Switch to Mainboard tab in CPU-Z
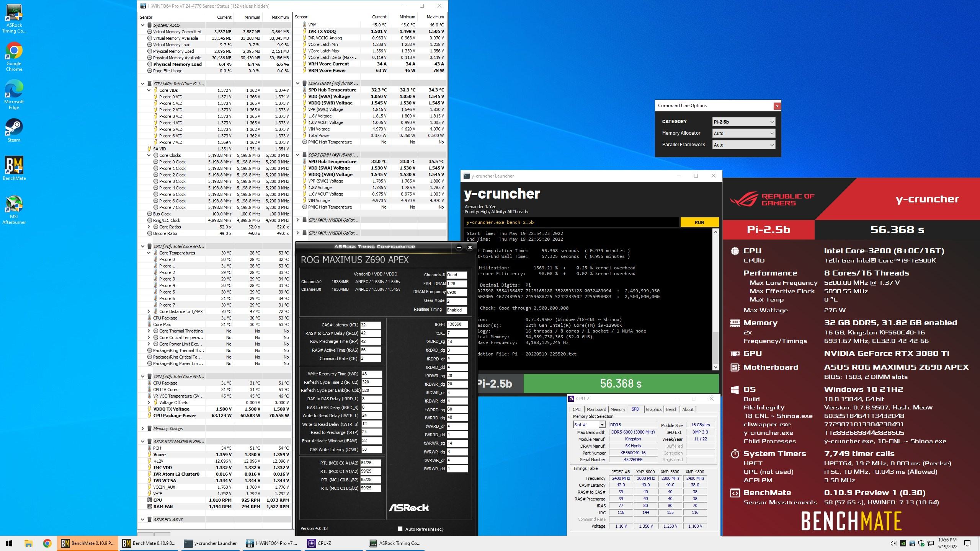The height and width of the screenshot is (551, 980). click(x=596, y=409)
